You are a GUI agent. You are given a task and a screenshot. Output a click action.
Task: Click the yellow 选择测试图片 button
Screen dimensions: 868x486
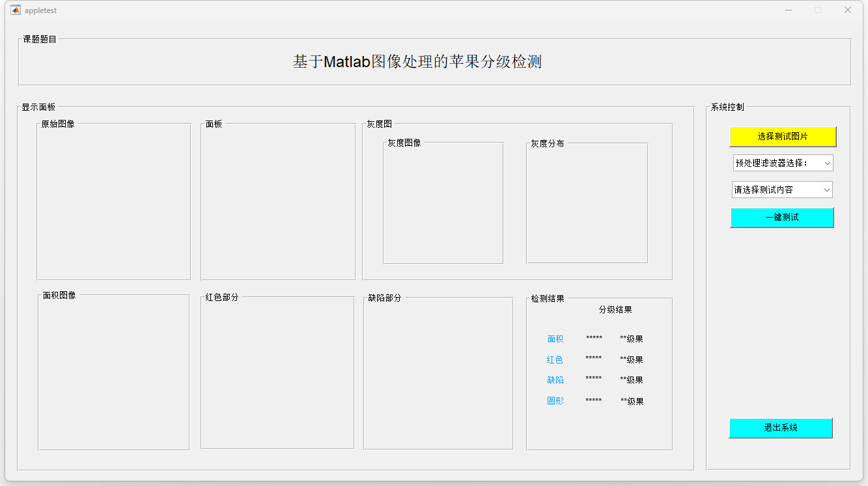[x=783, y=137]
